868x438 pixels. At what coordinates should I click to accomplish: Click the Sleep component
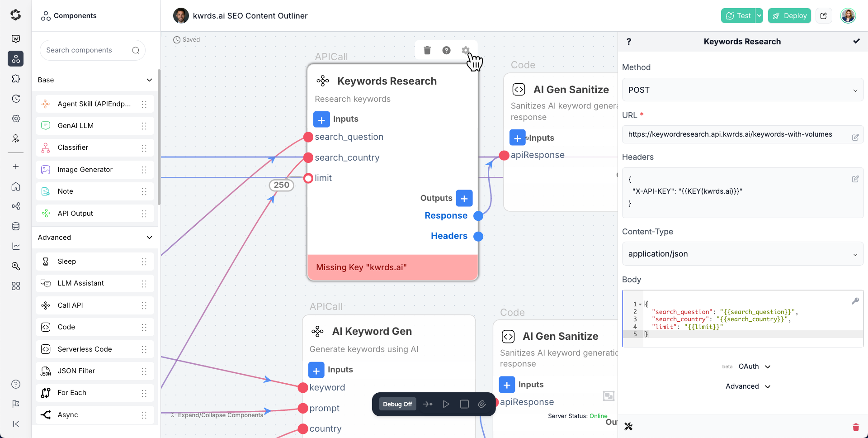click(95, 262)
